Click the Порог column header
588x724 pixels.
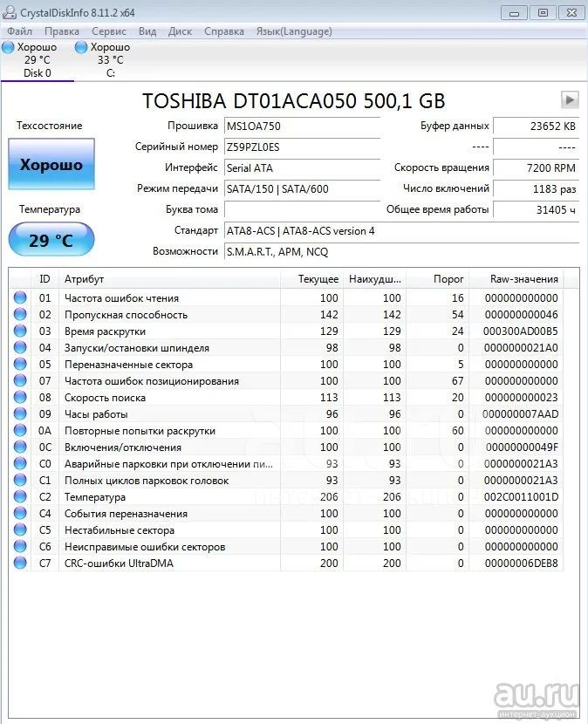click(437, 279)
